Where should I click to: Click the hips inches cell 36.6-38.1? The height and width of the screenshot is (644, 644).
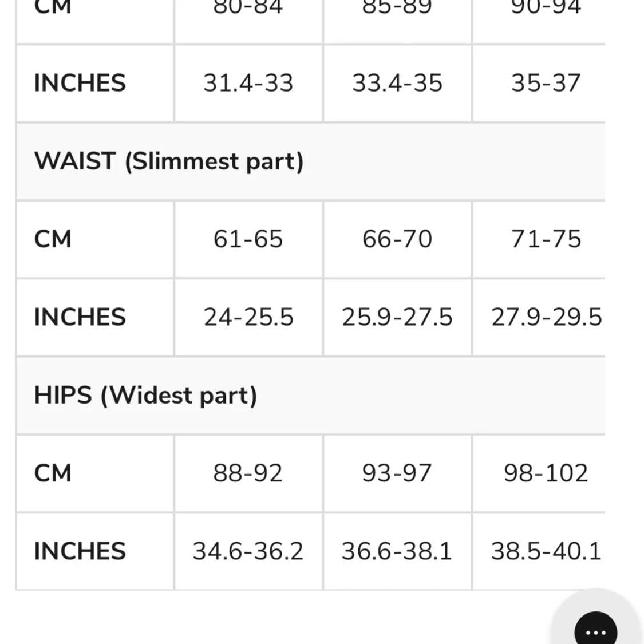pyautogui.click(x=397, y=551)
